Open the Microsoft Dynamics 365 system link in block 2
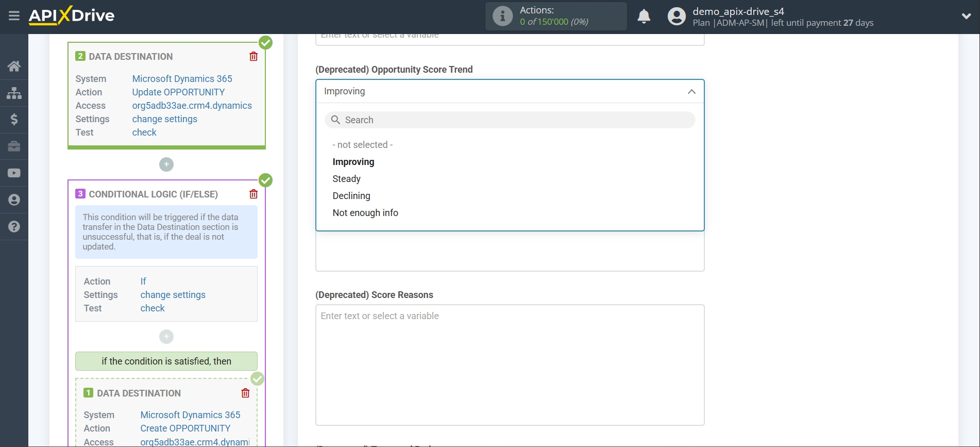The height and width of the screenshot is (447, 980). point(182,79)
